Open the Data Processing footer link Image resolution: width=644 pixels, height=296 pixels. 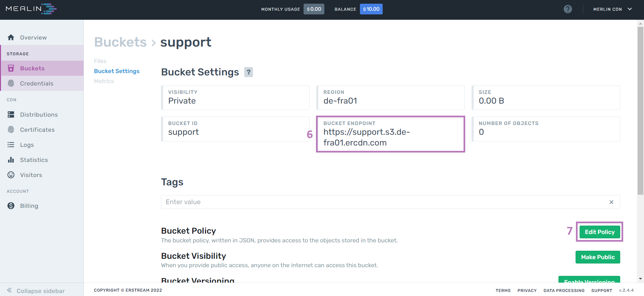click(564, 291)
